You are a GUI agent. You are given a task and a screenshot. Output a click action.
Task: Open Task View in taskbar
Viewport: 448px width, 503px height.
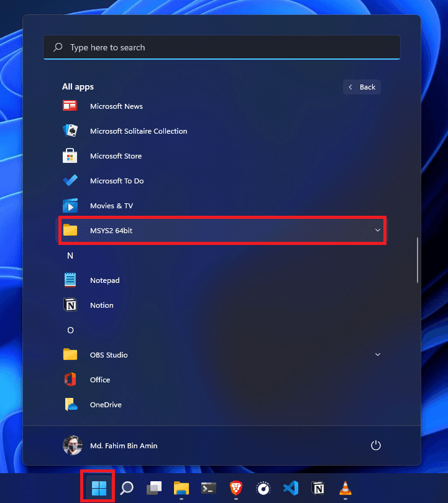(x=154, y=488)
